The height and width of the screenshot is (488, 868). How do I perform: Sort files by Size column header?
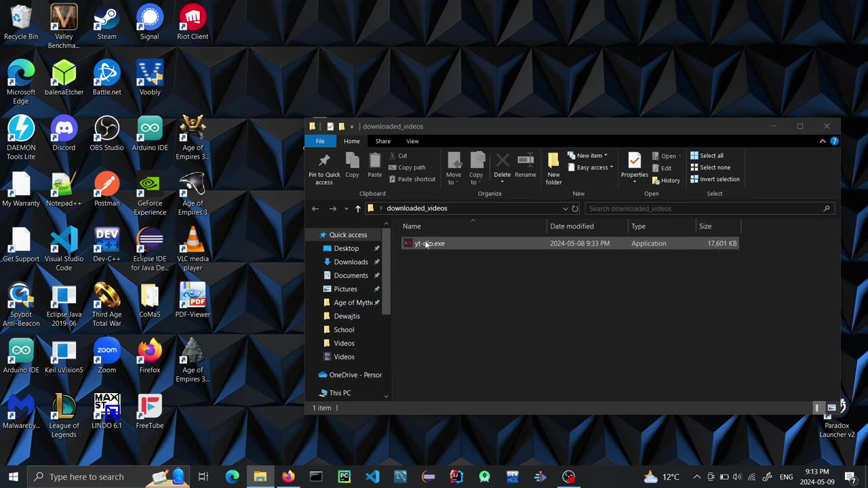tap(717, 226)
